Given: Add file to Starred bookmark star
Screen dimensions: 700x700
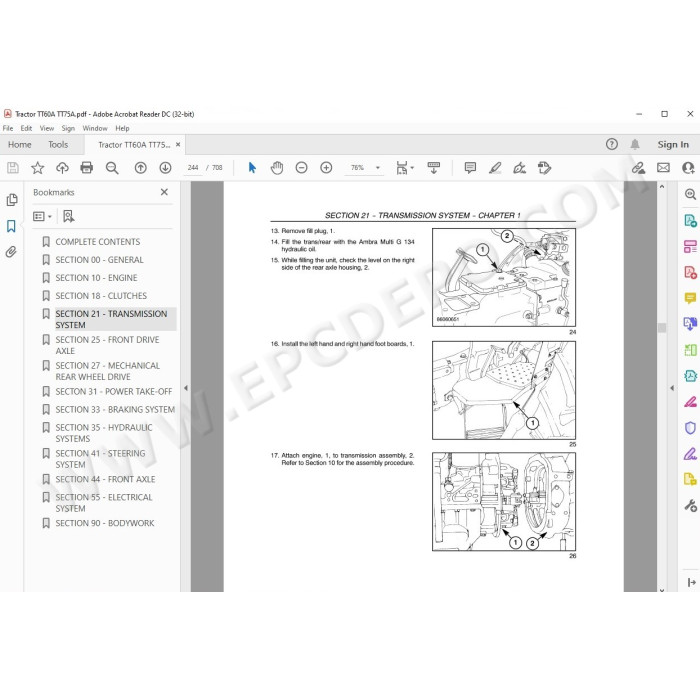Looking at the screenshot, I should pos(38,168).
